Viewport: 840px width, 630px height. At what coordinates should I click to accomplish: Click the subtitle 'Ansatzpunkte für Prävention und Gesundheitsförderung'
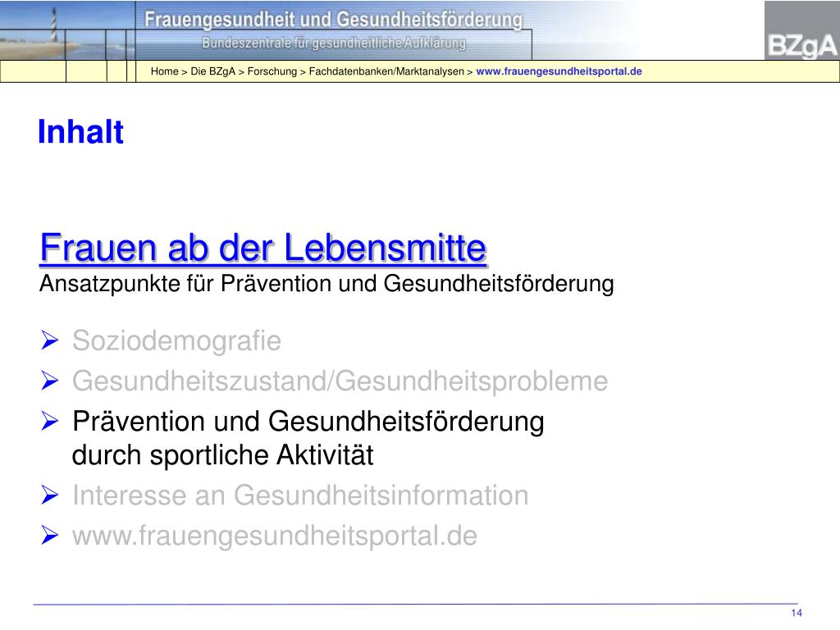pyautogui.click(x=326, y=285)
